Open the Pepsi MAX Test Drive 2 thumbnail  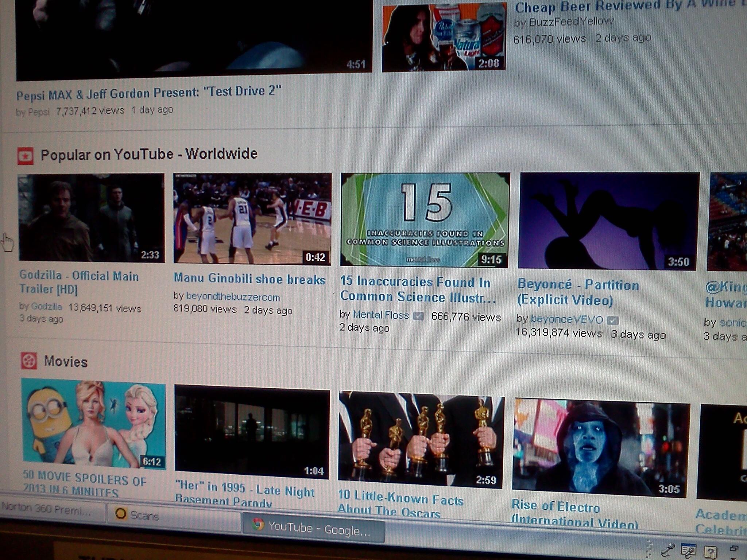(x=194, y=38)
